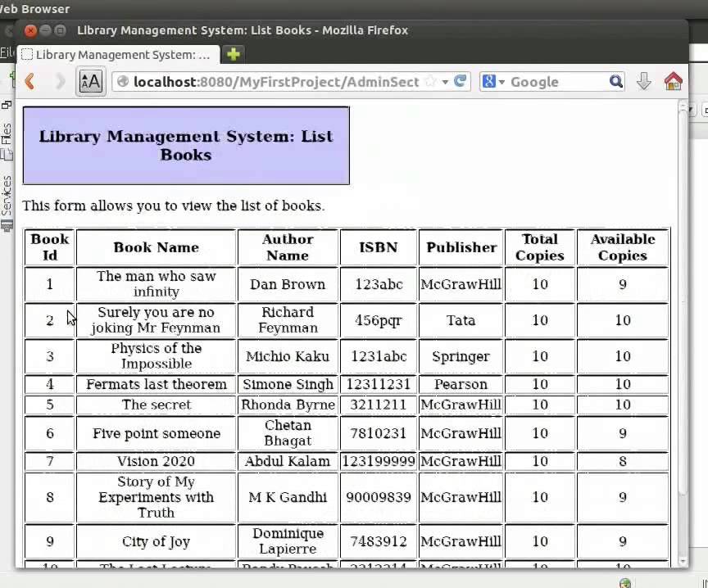Open the URL history dropdown arrow
The image size is (708, 588).
(445, 82)
